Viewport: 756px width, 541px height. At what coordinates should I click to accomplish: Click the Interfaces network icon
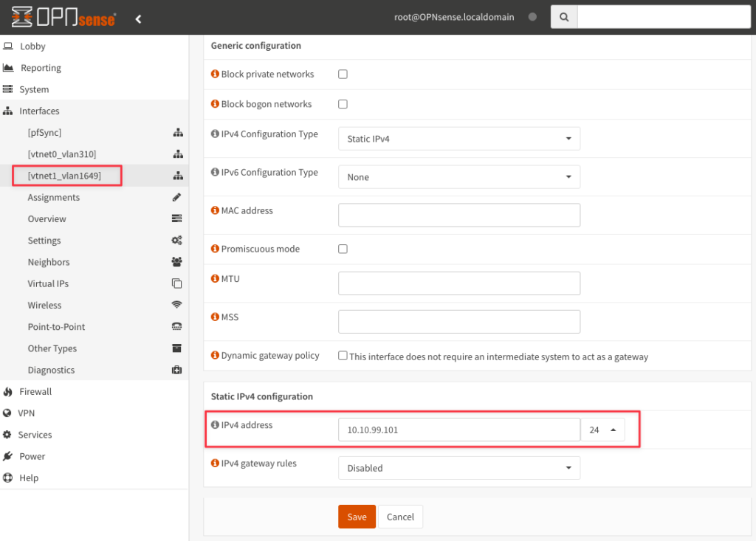(7, 111)
